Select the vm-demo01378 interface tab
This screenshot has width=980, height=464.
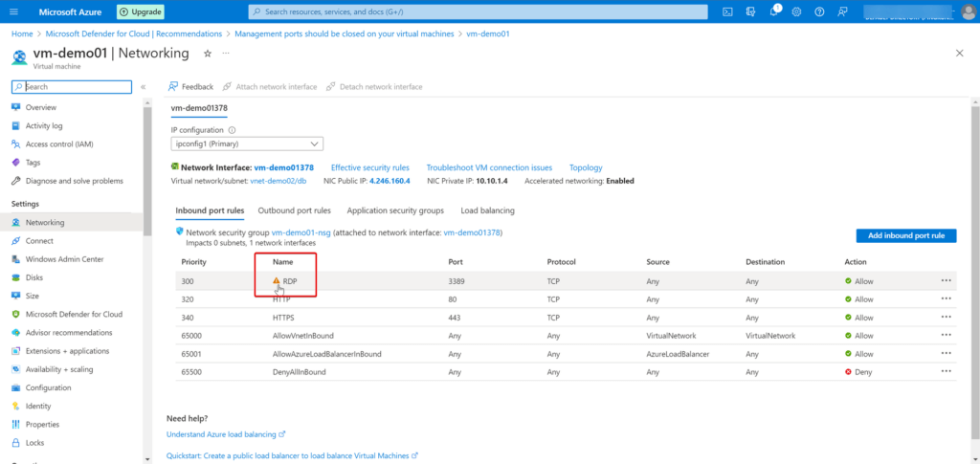point(199,107)
